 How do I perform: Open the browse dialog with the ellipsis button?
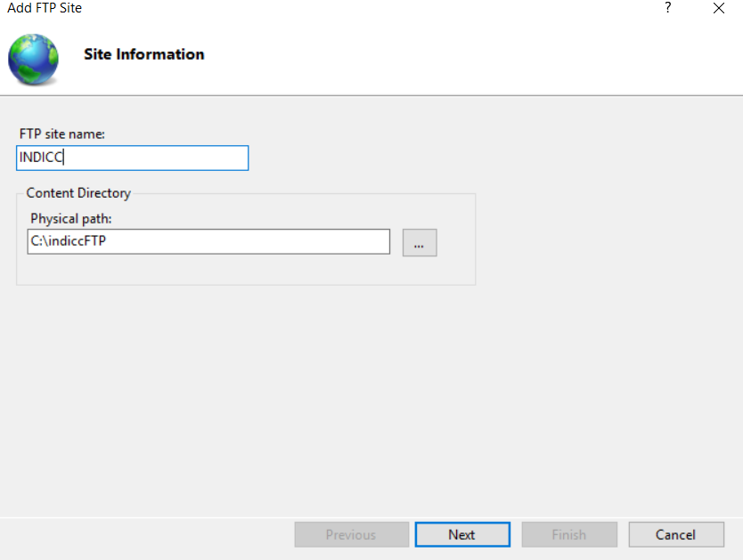tap(420, 242)
